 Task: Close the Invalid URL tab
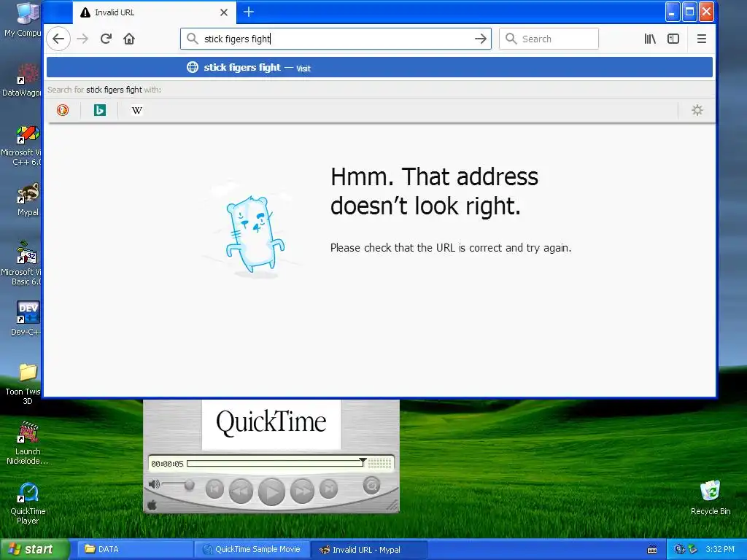tap(223, 12)
